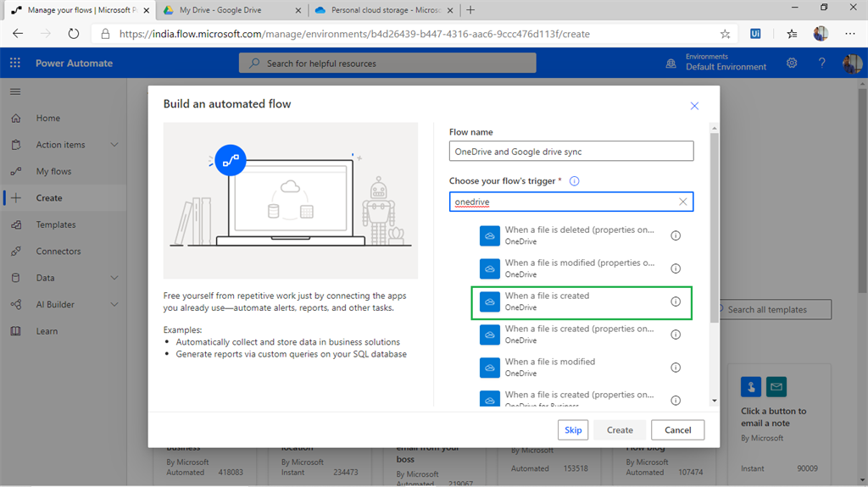This screenshot has width=868, height=487.
Task: Open the Environments picker
Action: point(716,63)
